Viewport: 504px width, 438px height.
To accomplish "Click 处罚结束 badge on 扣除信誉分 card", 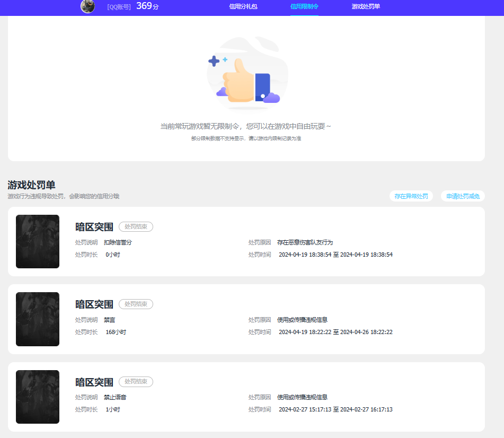I will [x=136, y=226].
